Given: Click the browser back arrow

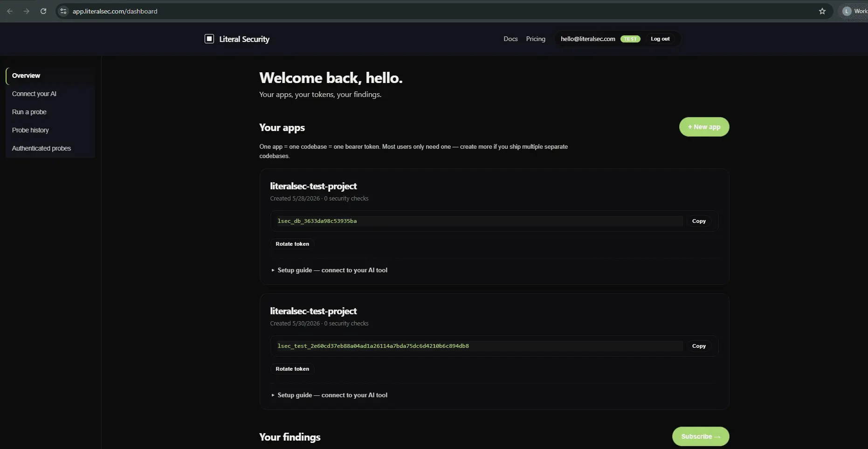Looking at the screenshot, I should (10, 11).
